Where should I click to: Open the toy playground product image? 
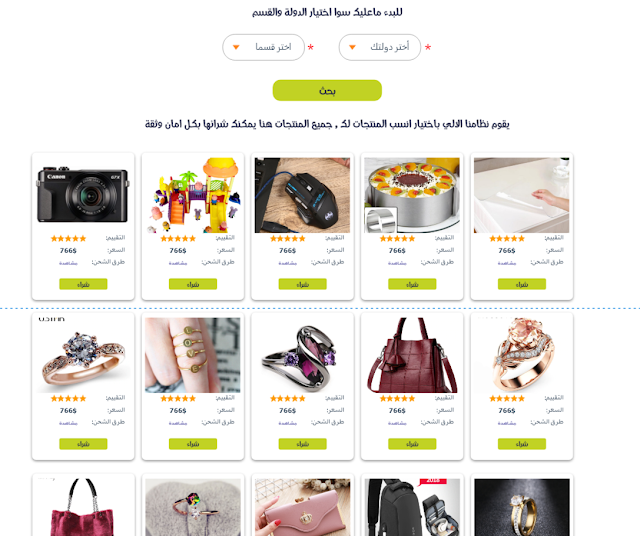(x=193, y=195)
